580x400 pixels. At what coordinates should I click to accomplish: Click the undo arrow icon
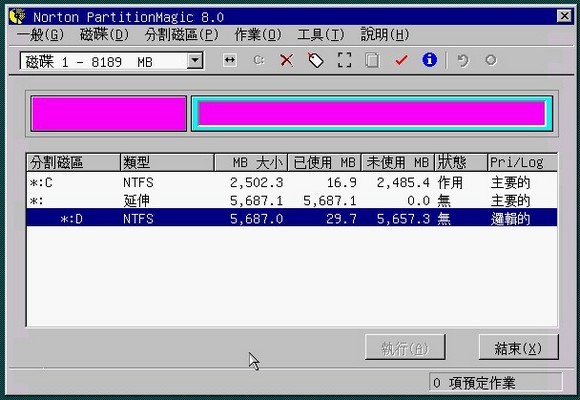pos(463,60)
